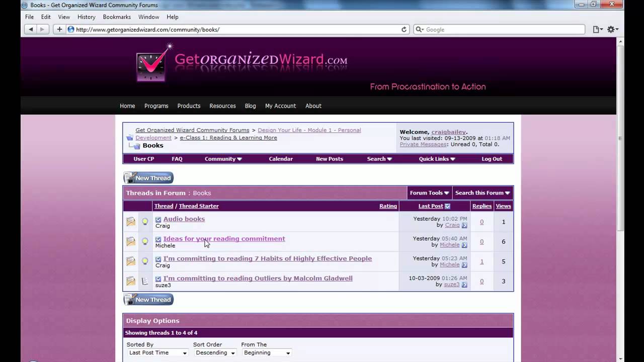Open the History menu

tap(87, 17)
